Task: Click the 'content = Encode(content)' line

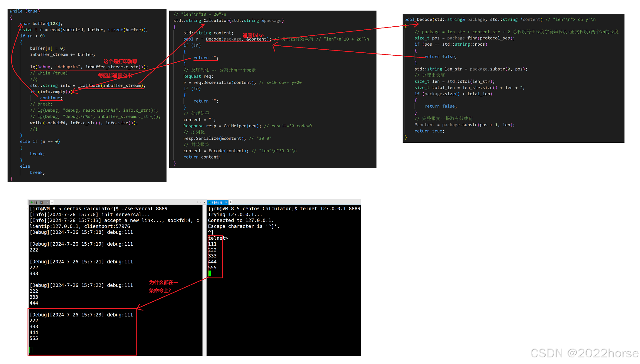Action: [216, 151]
